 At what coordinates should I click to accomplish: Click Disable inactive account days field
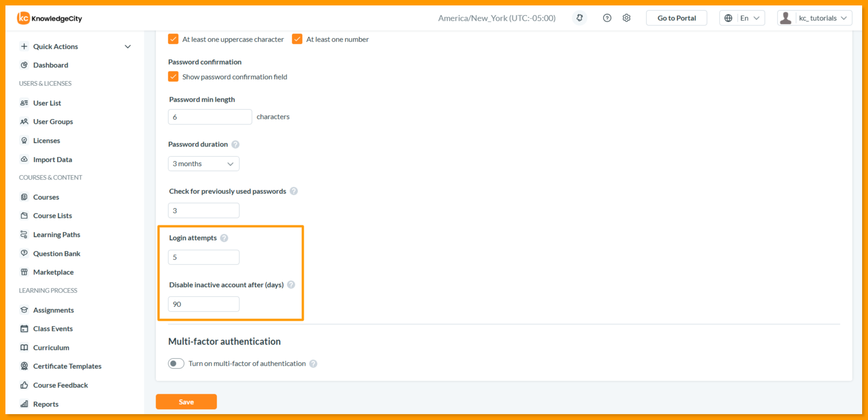click(204, 304)
